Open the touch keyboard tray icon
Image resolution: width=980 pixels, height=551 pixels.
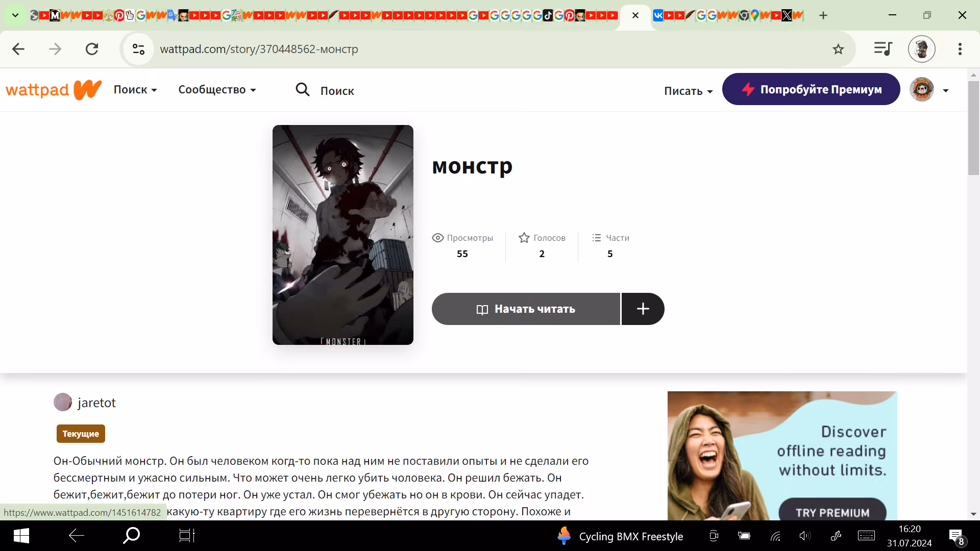[x=866, y=536]
